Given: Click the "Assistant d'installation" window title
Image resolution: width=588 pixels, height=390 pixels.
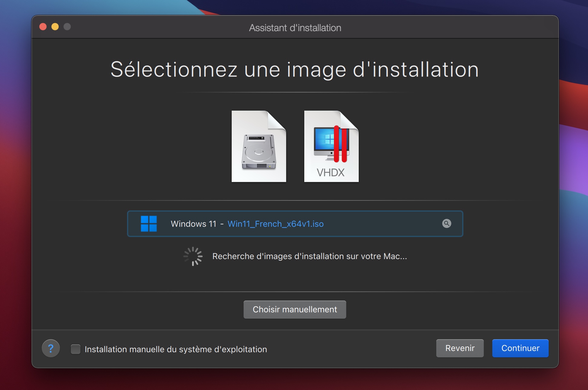Looking at the screenshot, I should [x=295, y=28].
